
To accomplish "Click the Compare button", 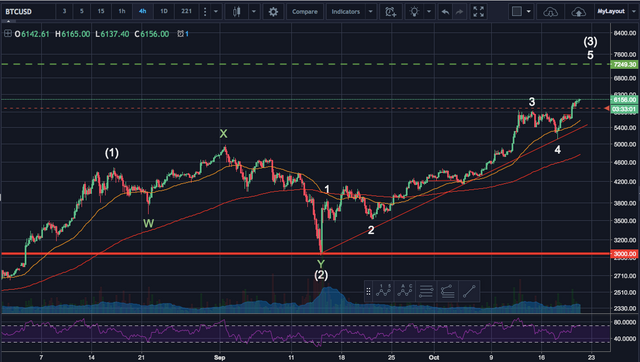I will pos(304,12).
